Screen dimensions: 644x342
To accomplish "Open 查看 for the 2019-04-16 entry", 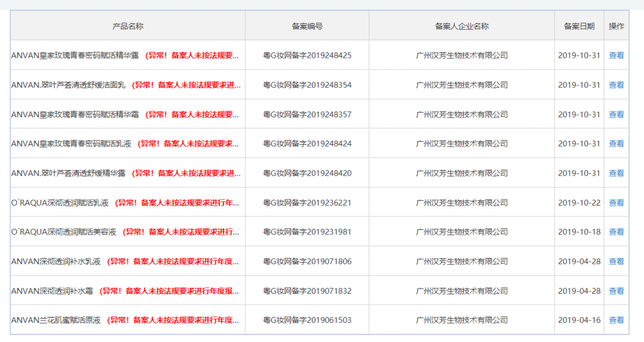I will (616, 320).
